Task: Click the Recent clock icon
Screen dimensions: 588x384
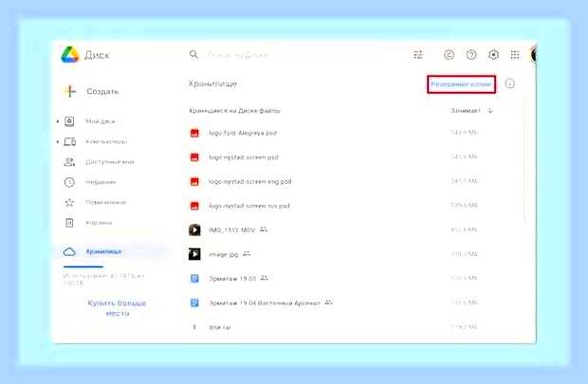Action: tap(69, 182)
